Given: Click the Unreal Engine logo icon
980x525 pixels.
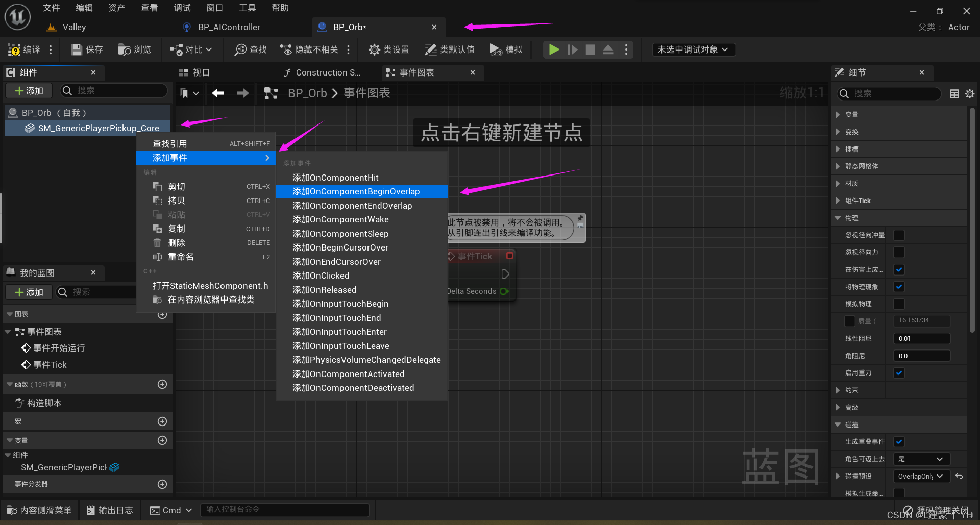Looking at the screenshot, I should click(17, 17).
